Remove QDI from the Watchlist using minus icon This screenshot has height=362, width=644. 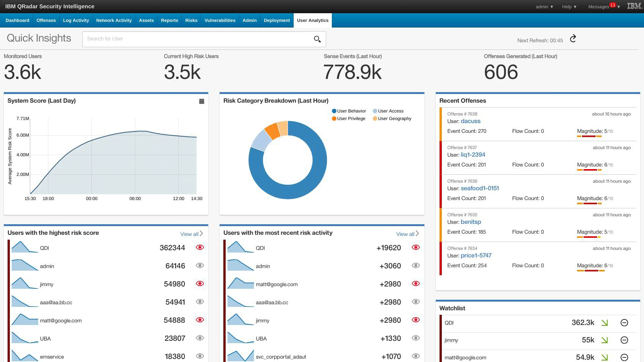(624, 323)
